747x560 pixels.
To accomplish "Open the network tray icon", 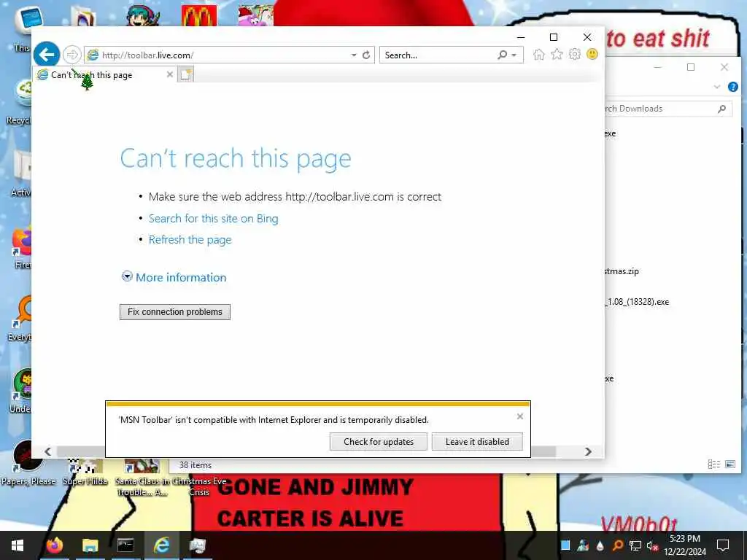I will coord(635,545).
